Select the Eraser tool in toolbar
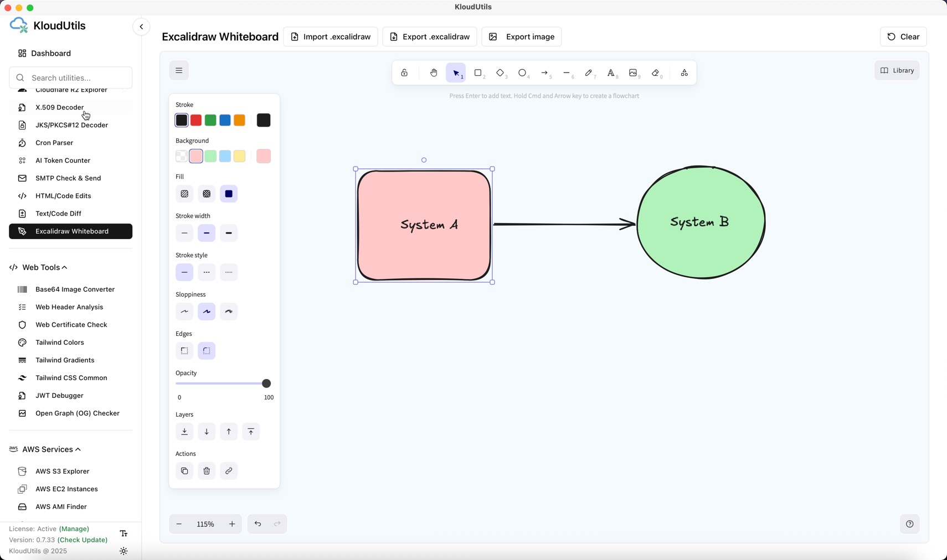Screen dimensions: 947x560 click(656, 73)
